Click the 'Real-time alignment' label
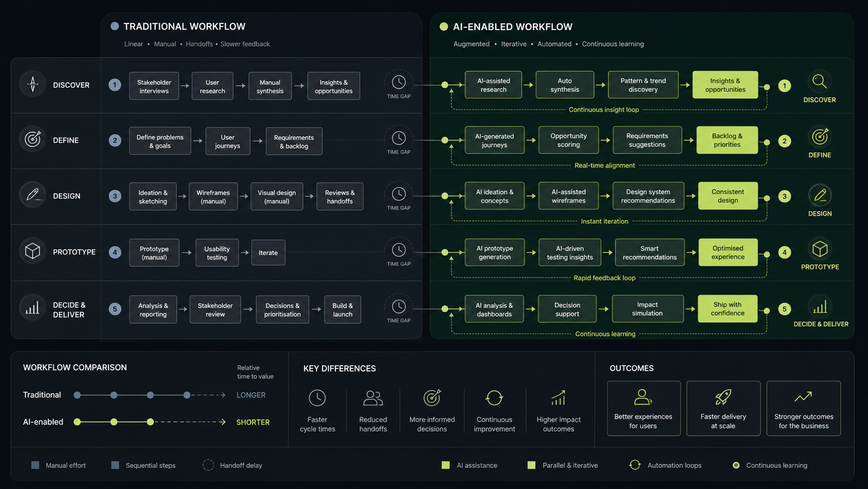The image size is (868, 489). (605, 165)
